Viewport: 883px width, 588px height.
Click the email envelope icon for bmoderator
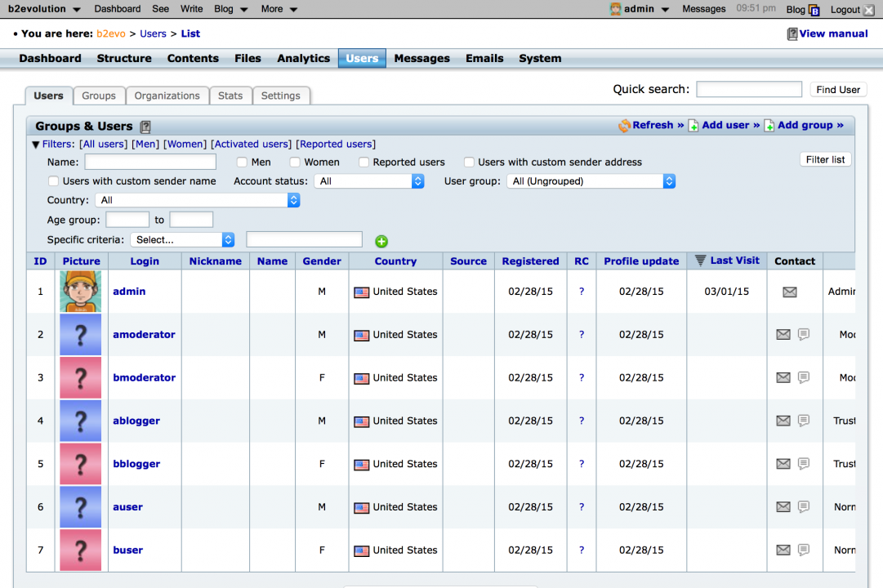point(783,377)
